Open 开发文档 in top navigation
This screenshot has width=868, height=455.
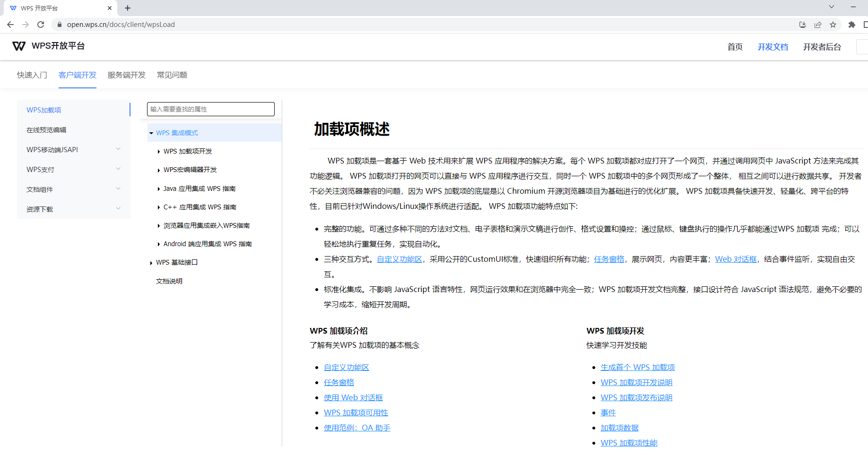tap(773, 47)
